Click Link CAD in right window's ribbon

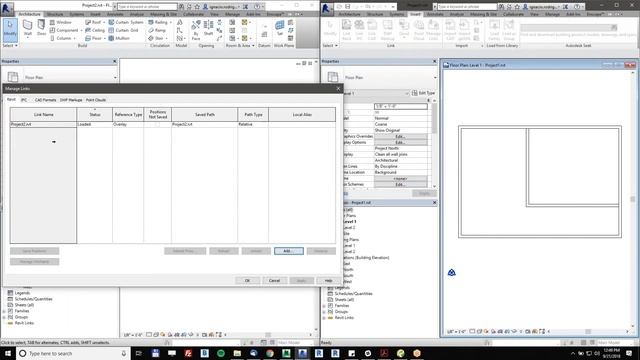coord(371,30)
